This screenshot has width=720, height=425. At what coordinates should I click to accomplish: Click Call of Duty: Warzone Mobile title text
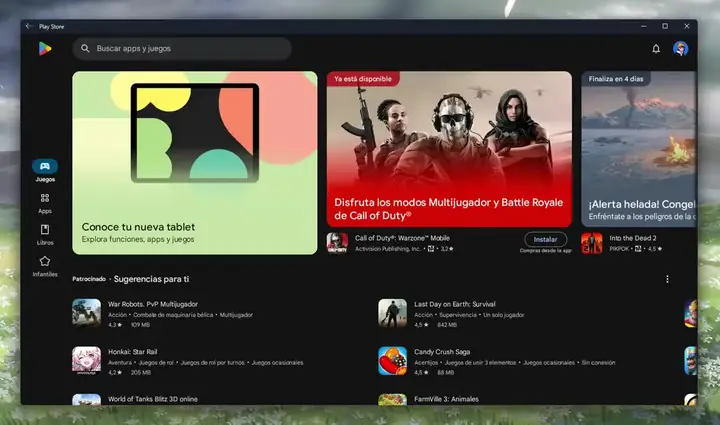click(402, 238)
